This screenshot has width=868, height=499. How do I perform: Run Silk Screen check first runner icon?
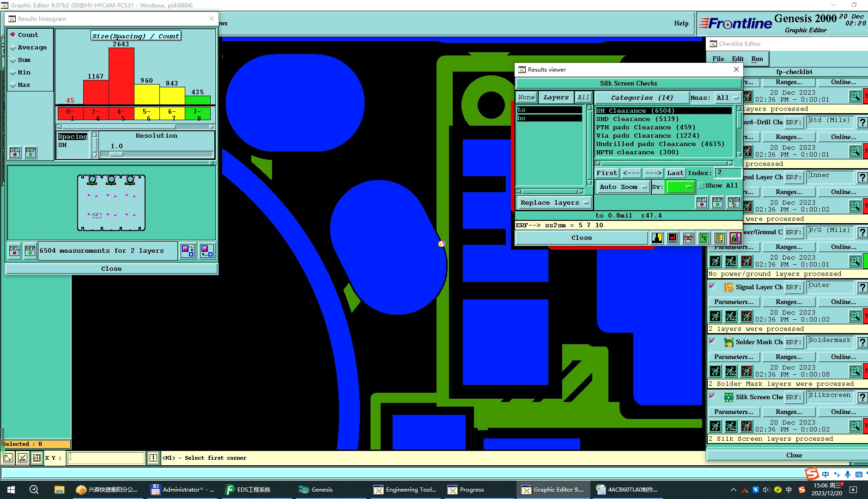[x=715, y=426]
